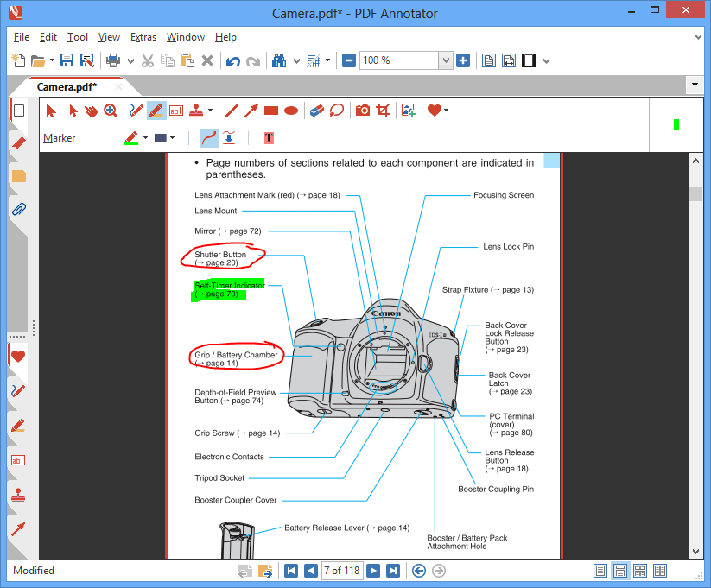
Task: Select the Eraser tool
Action: [x=317, y=111]
